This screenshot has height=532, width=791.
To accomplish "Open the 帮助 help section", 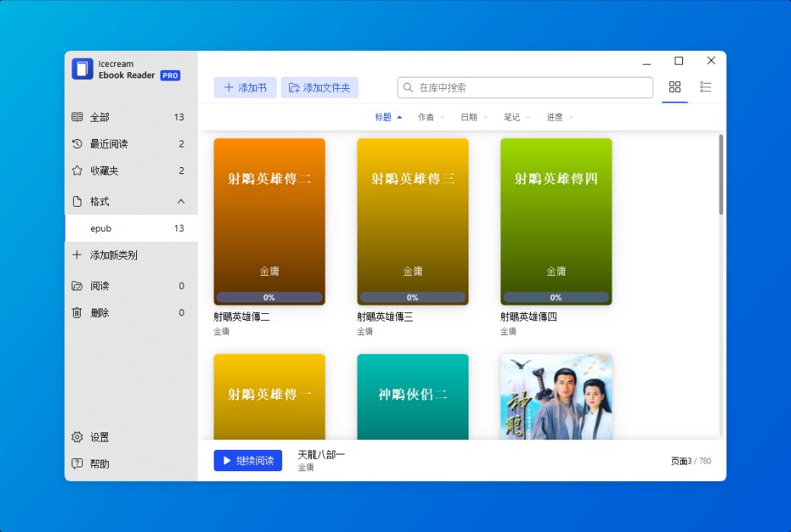I will click(x=99, y=464).
